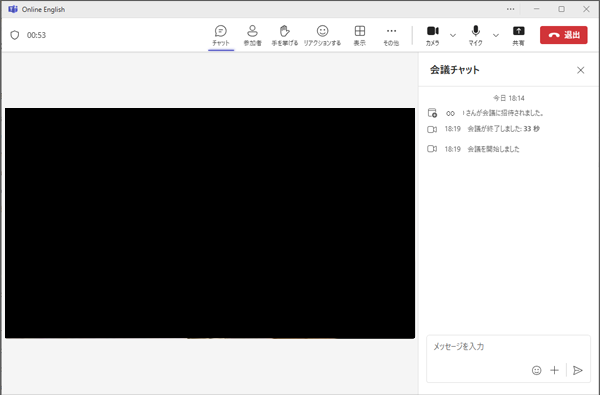Open その他 (More) actions menu
The height and width of the screenshot is (395, 600).
click(391, 35)
